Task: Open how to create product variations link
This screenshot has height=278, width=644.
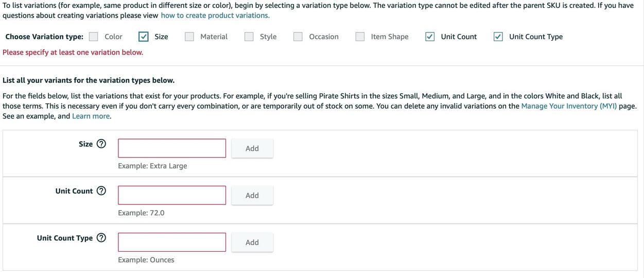Action: click(215, 15)
